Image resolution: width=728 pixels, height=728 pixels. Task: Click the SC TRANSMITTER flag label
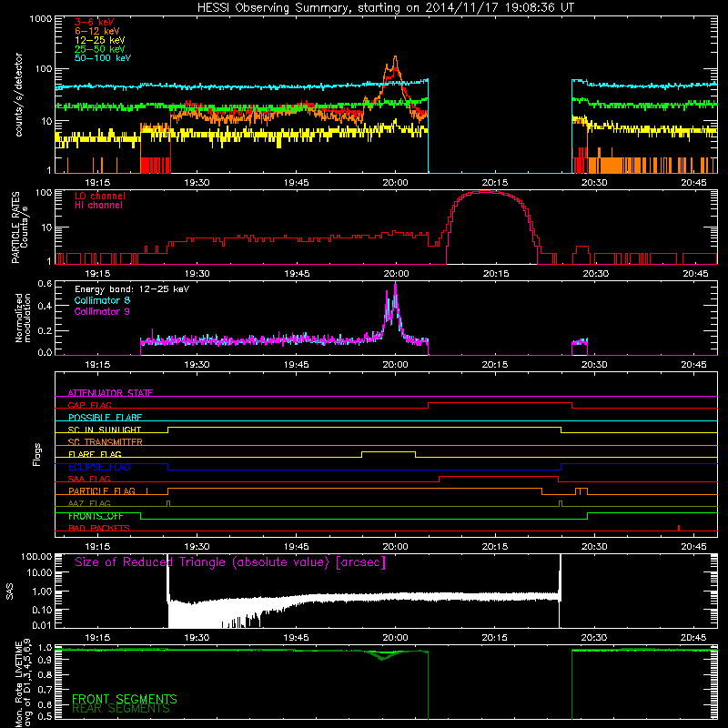[x=105, y=441]
